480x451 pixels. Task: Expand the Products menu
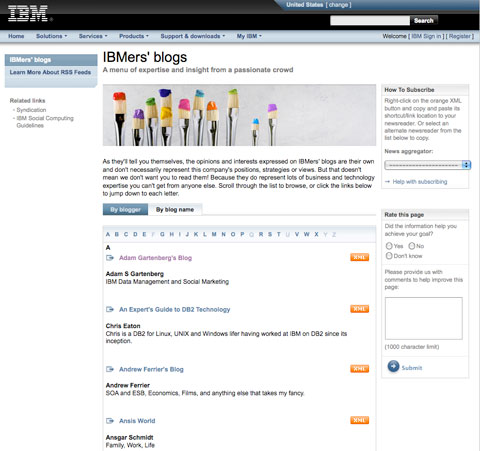[134, 36]
